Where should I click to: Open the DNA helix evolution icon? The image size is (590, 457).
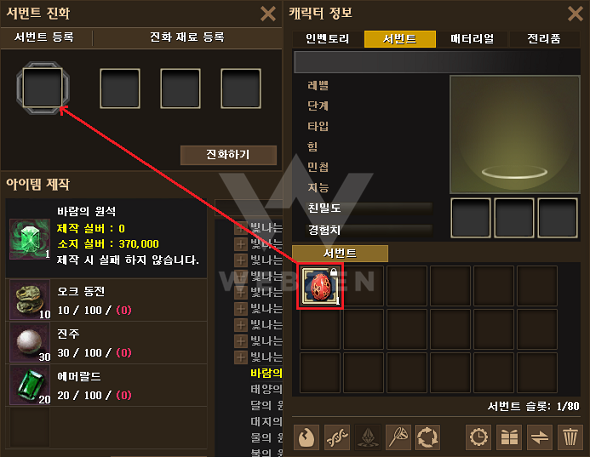[337, 437]
